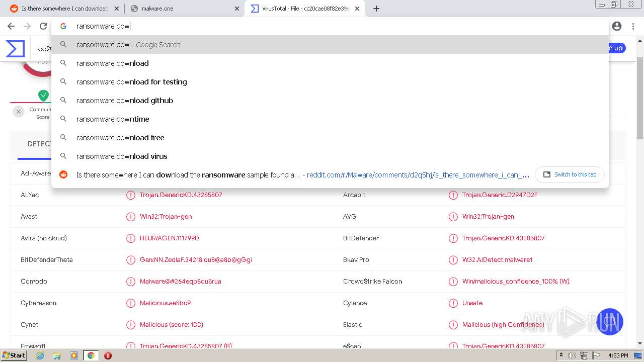Image resolution: width=644 pixels, height=362 pixels.
Task: Click Cylance alert icon beside Unsafe
Action: point(453,303)
